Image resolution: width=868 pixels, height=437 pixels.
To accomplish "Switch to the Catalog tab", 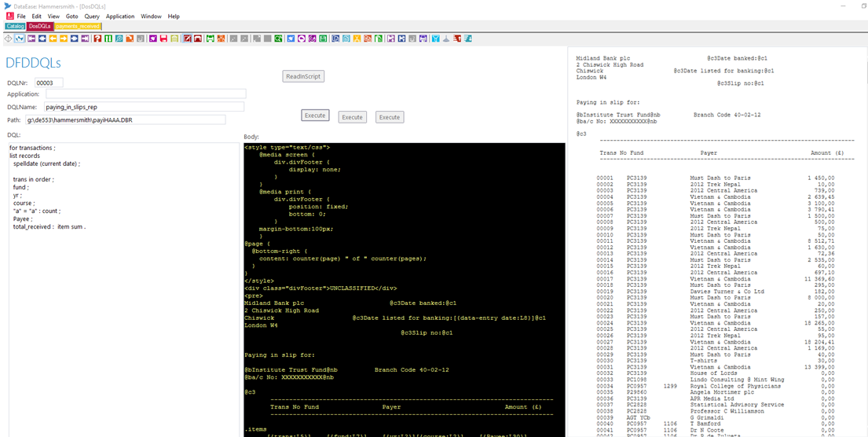I will click(x=15, y=25).
